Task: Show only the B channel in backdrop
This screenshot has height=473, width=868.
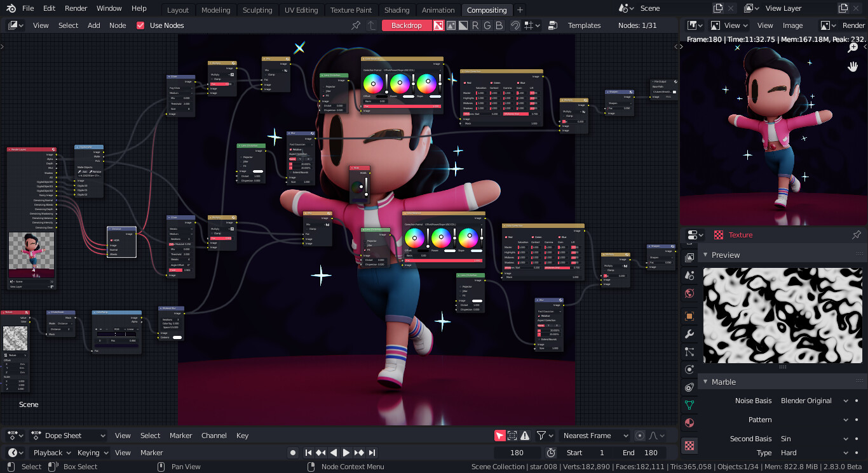Action: (499, 25)
